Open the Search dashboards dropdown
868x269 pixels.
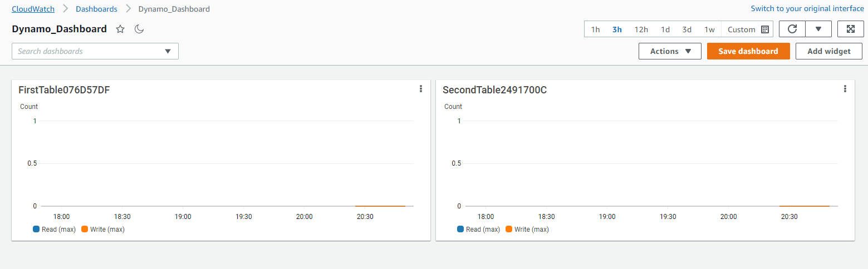point(168,51)
